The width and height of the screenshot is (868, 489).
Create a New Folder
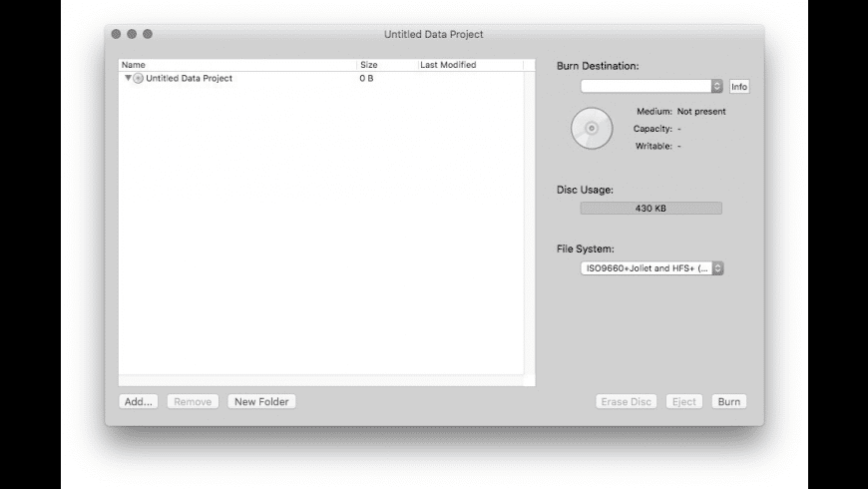[x=261, y=401]
